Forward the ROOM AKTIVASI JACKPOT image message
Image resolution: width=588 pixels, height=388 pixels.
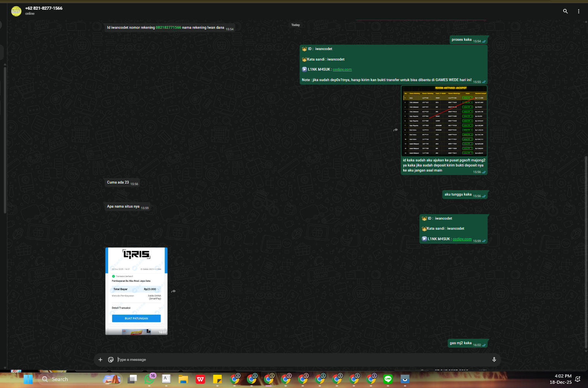coord(395,130)
